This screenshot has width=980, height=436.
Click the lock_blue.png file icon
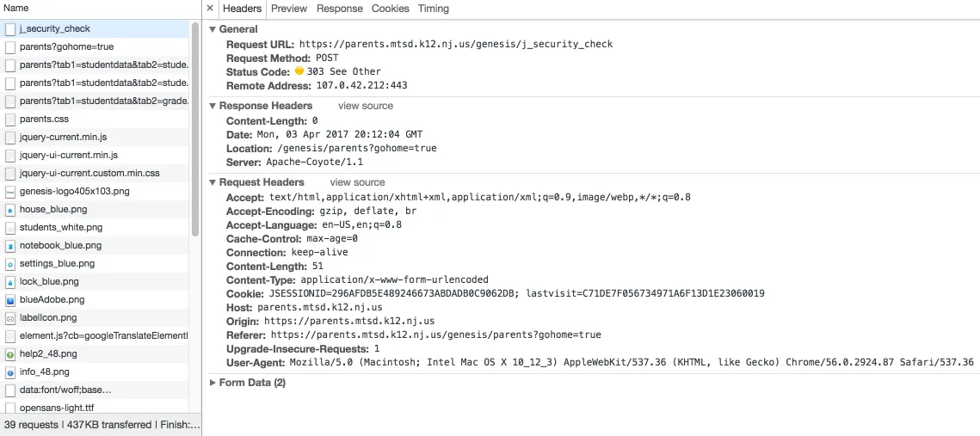point(10,282)
